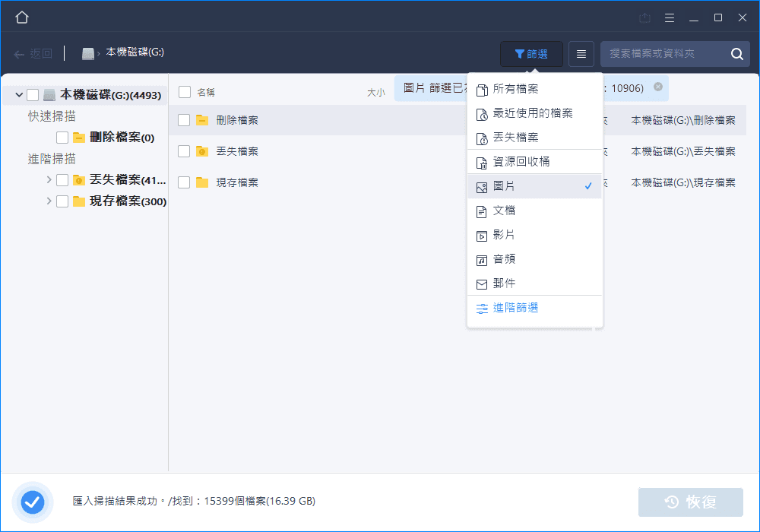The width and height of the screenshot is (760, 532).
Task: Expand the 丟失檔案 tree node
Action: pyautogui.click(x=49, y=180)
